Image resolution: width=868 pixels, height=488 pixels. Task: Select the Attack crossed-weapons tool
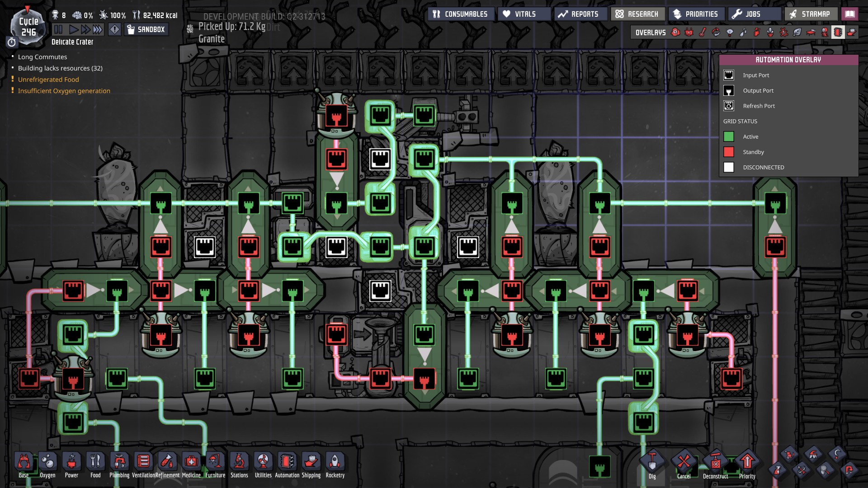[801, 470]
